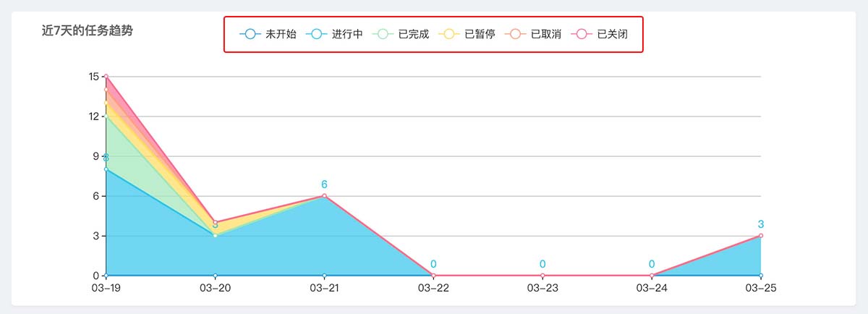Viewport: 868px width, 314px height.
Task: Click the 0 data point on 03-23
Action: [542, 275]
